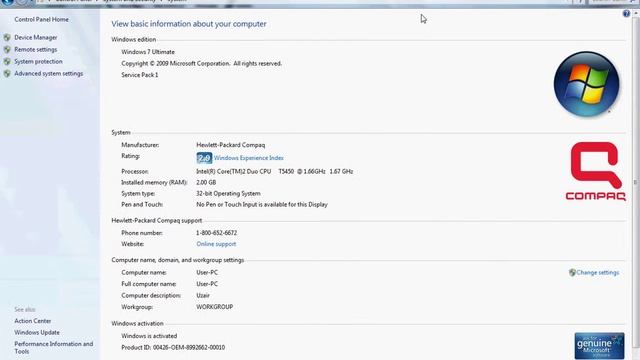The width and height of the screenshot is (640, 360).
Task: Select the Intel Core 2 Duo processor text
Action: tap(275, 171)
